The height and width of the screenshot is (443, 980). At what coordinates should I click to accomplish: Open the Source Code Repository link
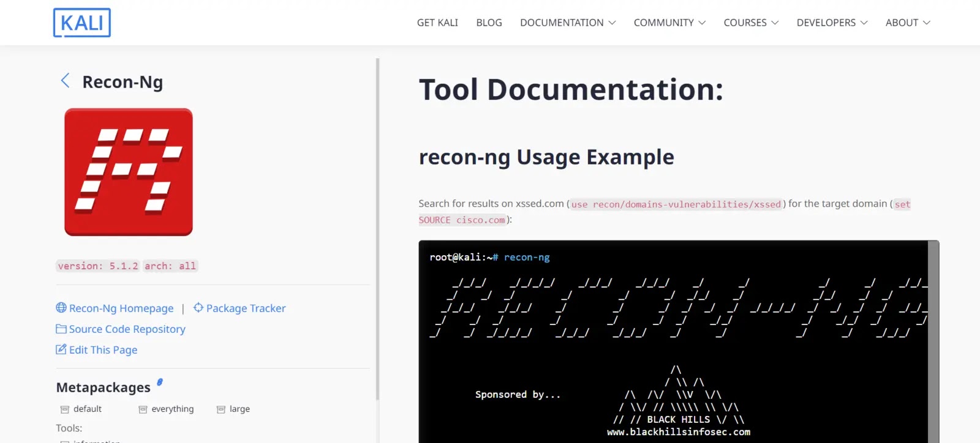127,329
